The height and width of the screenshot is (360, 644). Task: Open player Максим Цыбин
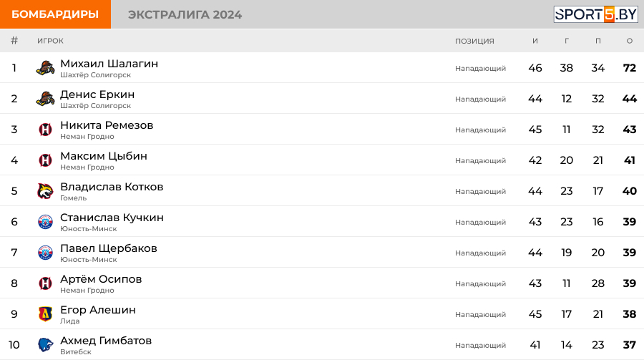(104, 156)
